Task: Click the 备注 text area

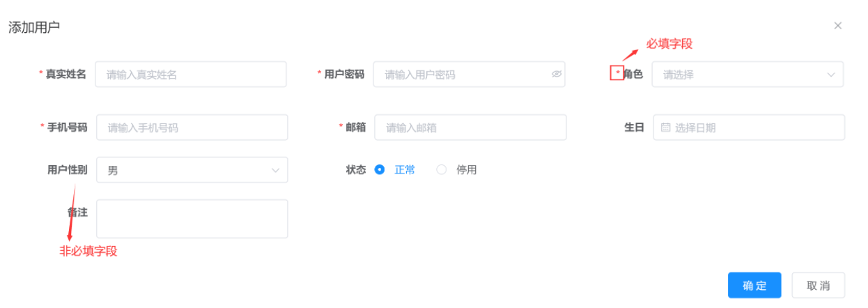Action: point(192,219)
